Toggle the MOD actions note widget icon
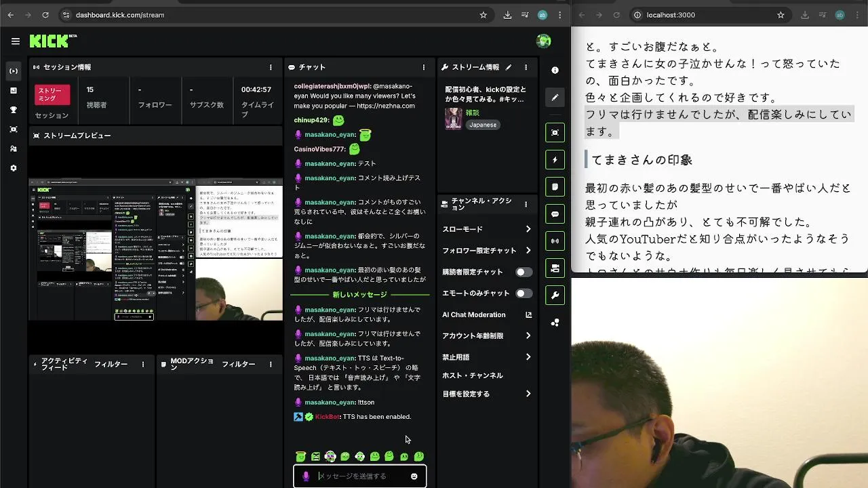868x488 pixels. click(x=555, y=186)
